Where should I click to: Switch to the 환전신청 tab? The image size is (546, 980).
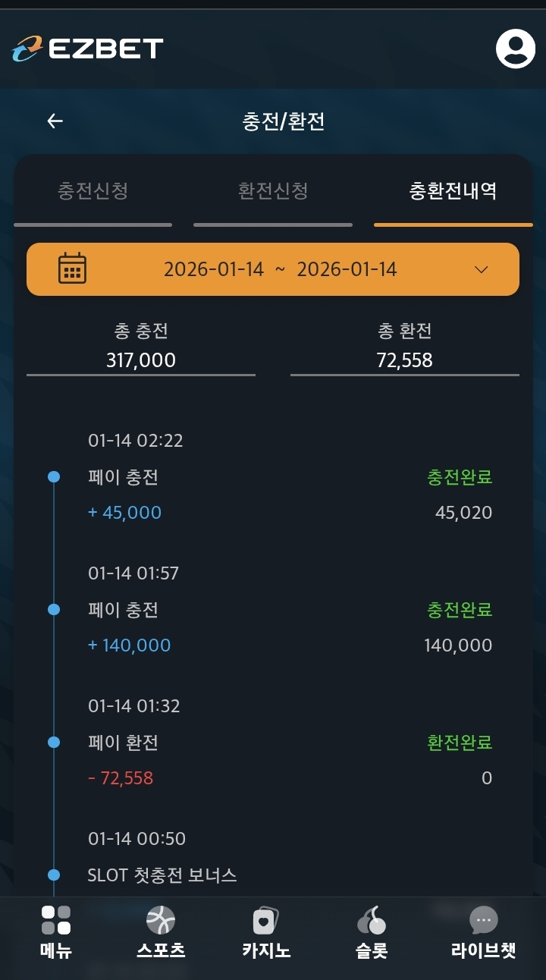coord(273,190)
